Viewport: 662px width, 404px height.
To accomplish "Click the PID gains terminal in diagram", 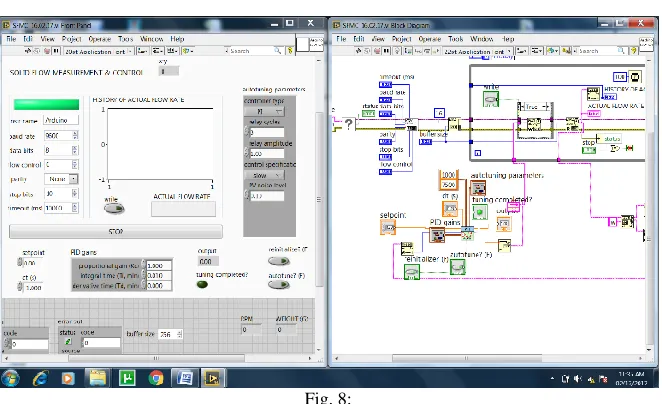I will tap(437, 235).
